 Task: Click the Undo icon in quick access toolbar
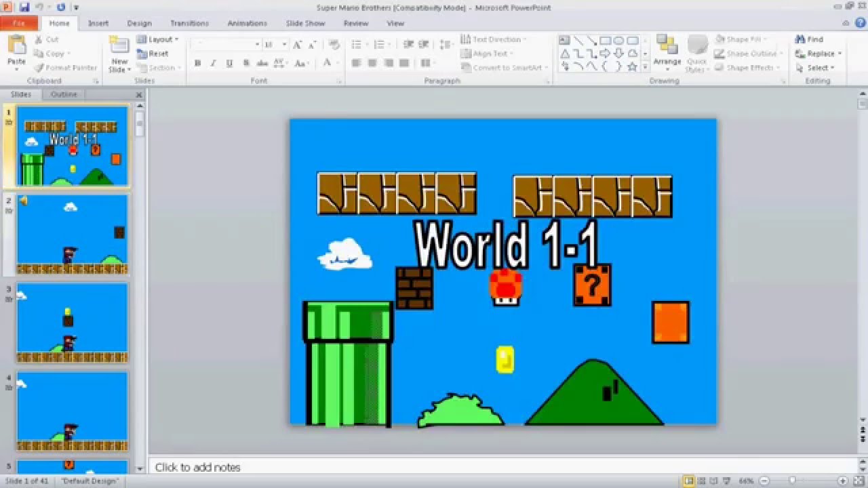pyautogui.click(x=40, y=7)
